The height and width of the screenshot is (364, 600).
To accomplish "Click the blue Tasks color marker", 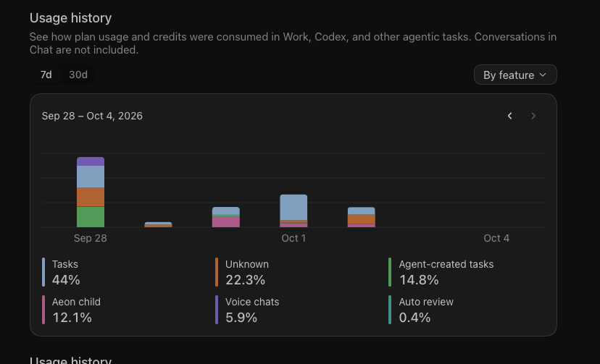I will coord(43,272).
